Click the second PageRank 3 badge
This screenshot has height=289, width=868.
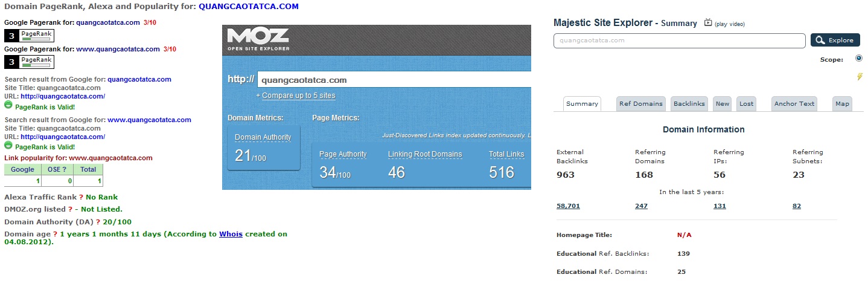point(30,62)
